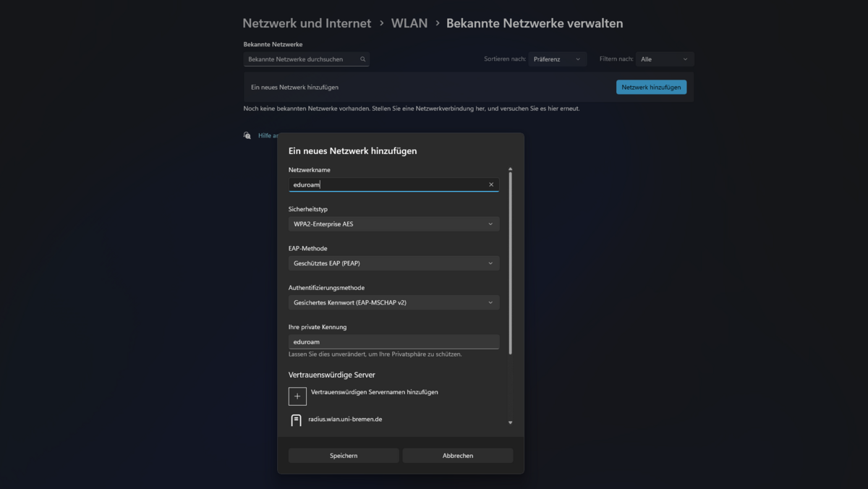868x489 pixels.
Task: Focus the Ihre private Kennung field
Action: coord(393,341)
